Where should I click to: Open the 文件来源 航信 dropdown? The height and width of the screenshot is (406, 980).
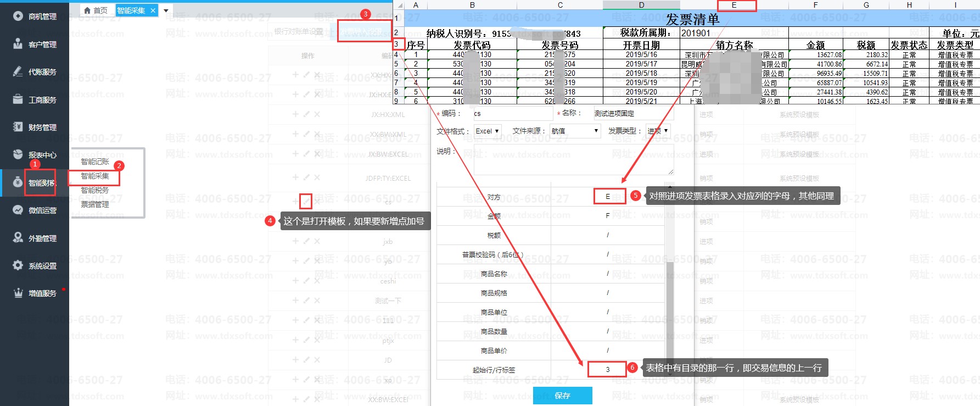[x=575, y=131]
